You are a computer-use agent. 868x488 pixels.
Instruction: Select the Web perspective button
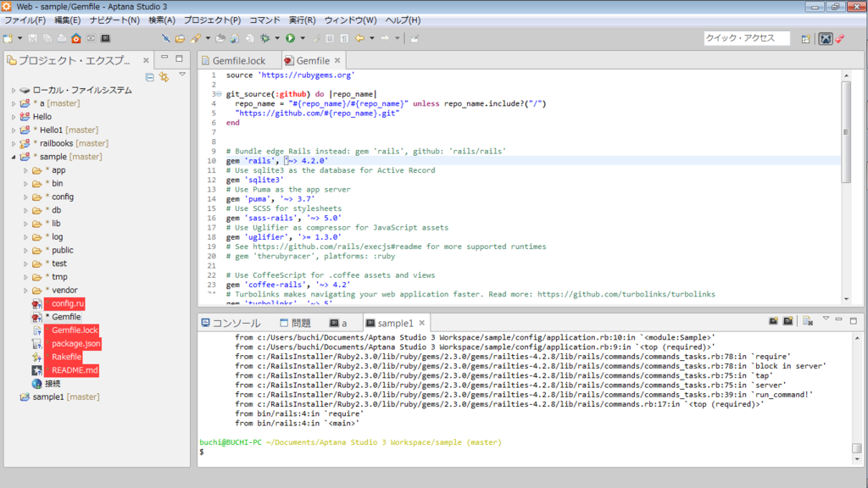[x=826, y=39]
